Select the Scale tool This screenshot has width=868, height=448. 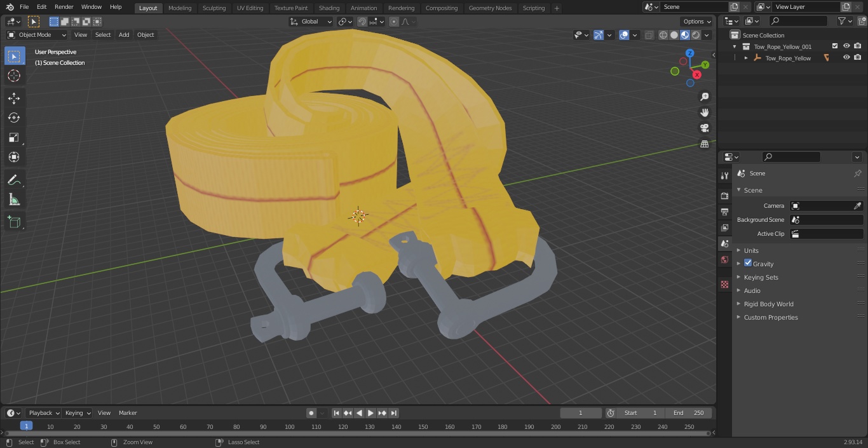(14, 137)
